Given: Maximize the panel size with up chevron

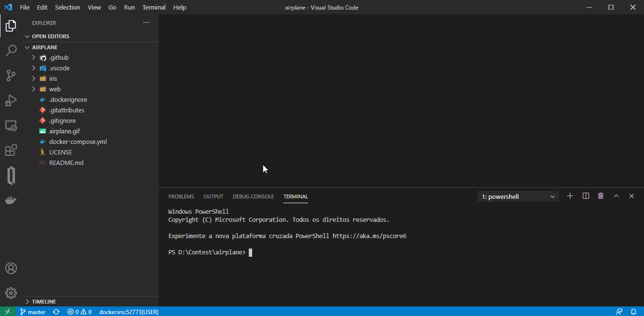Looking at the screenshot, I should pos(616,196).
